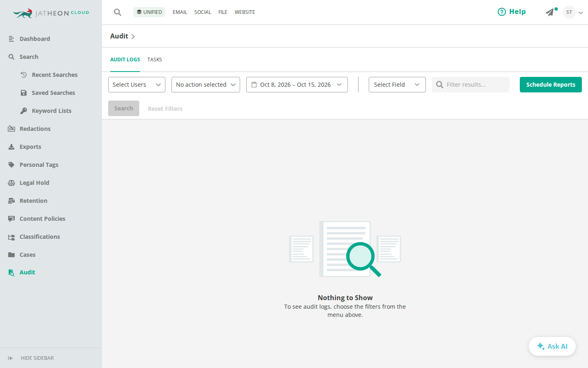Click the ST user avatar

569,12
